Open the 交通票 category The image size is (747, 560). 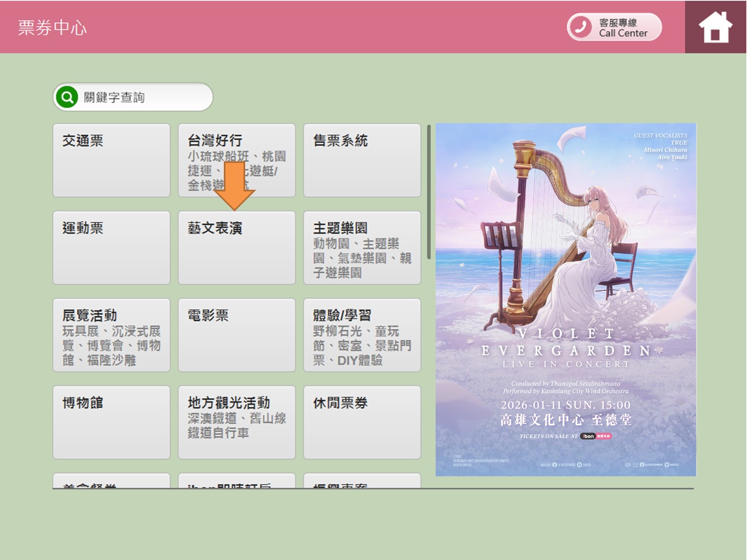click(111, 160)
